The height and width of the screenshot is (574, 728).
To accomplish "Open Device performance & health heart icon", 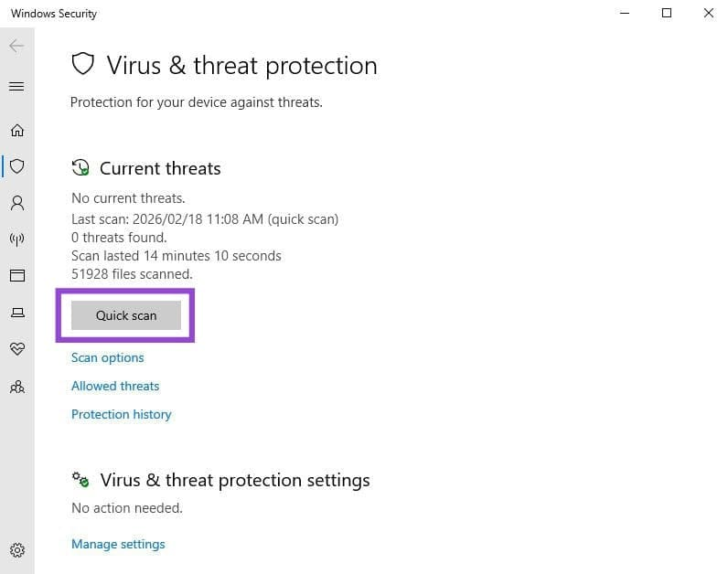I will coord(16,349).
